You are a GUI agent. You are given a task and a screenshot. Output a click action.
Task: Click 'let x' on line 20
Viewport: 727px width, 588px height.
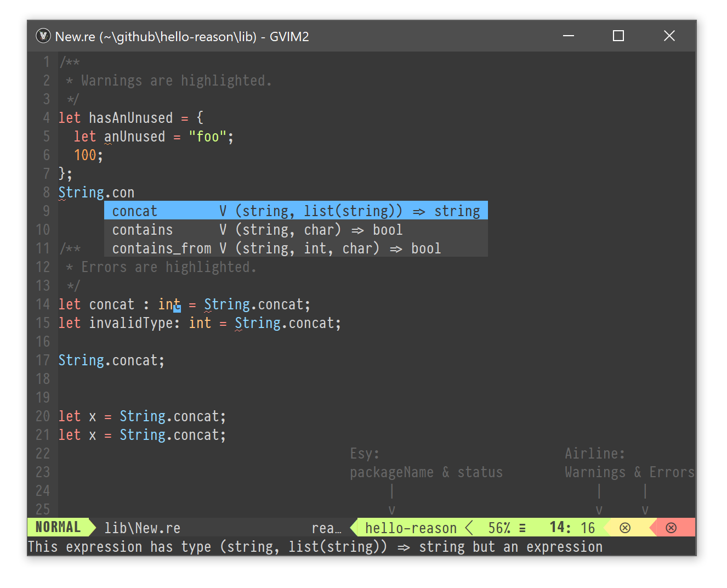point(77,416)
